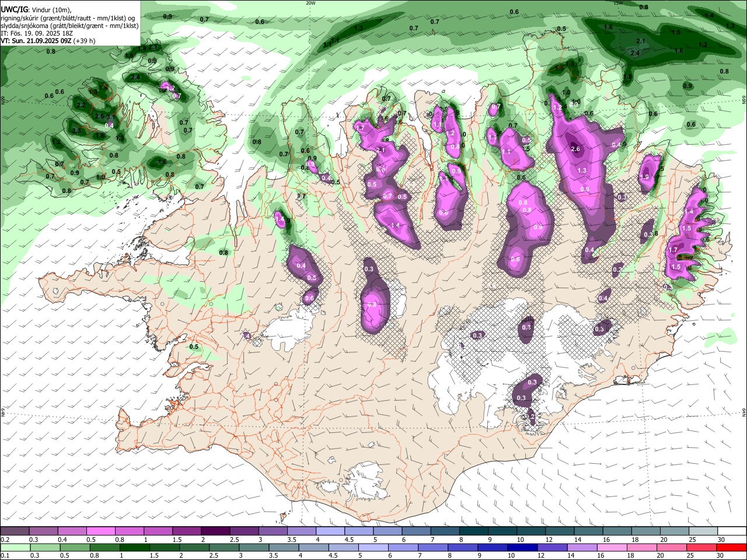Select the bright red swatch labeled 30
Viewport: 747px width, 560px height.
pos(731,547)
